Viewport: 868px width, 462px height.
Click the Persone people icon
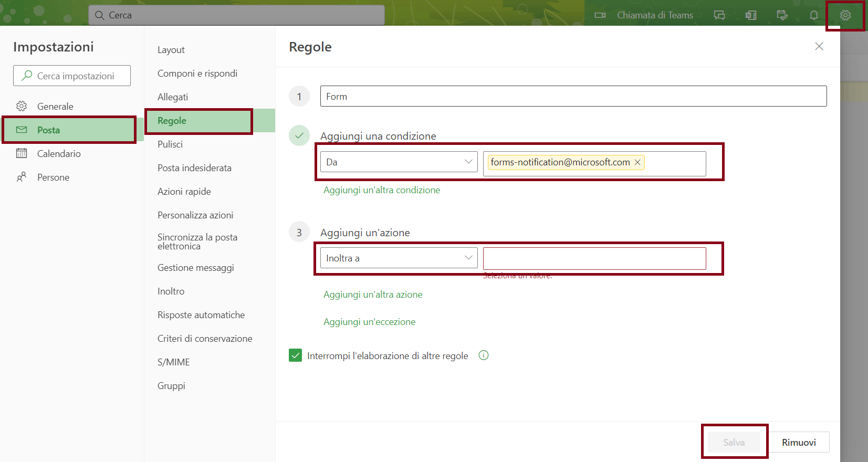pos(22,177)
